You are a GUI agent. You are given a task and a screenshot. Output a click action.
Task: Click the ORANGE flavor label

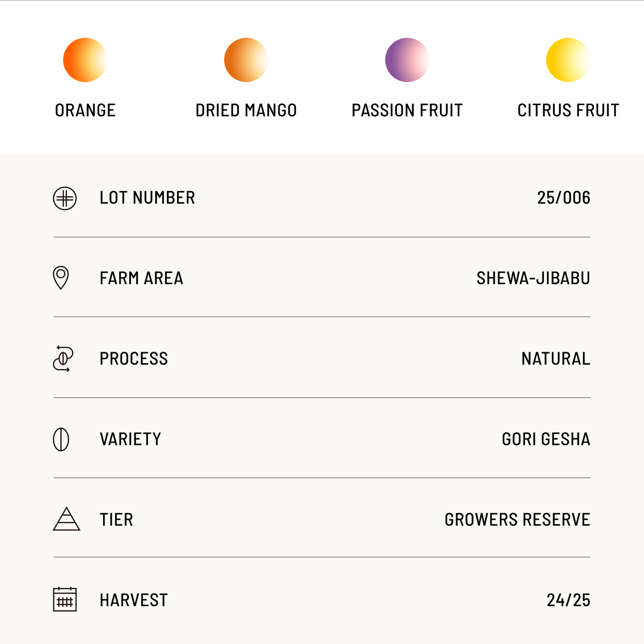pos(85,110)
